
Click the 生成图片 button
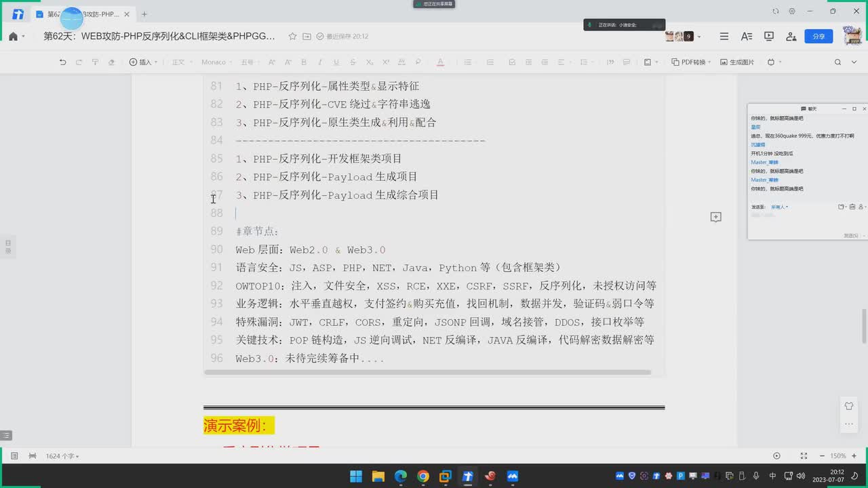737,62
